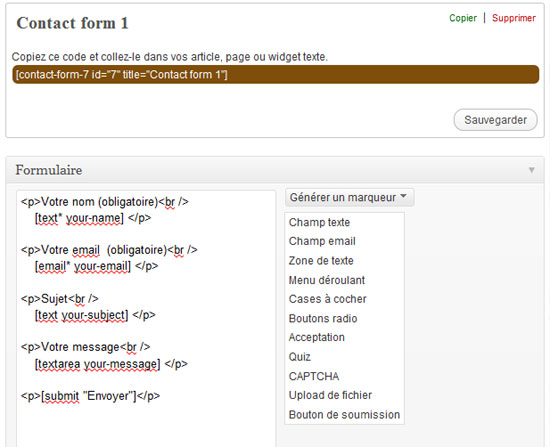
Task: Select Menu déroulant tag option
Action: [x=327, y=280]
